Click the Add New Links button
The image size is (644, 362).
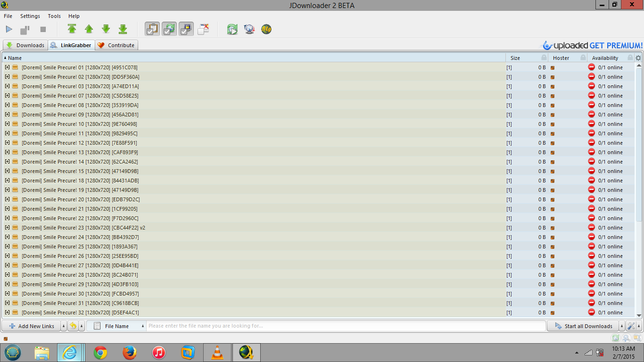[x=31, y=326]
